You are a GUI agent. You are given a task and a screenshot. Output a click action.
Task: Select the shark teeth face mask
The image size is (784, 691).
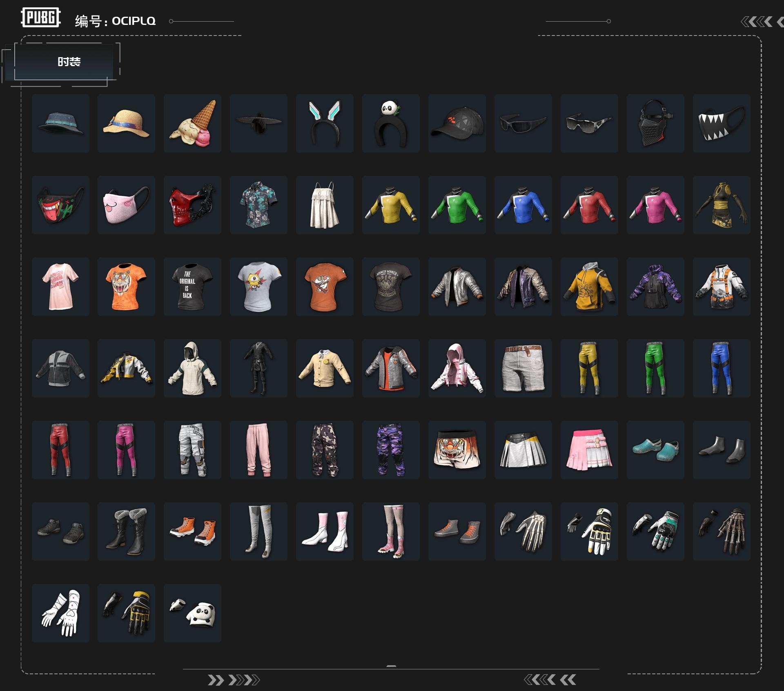722,123
